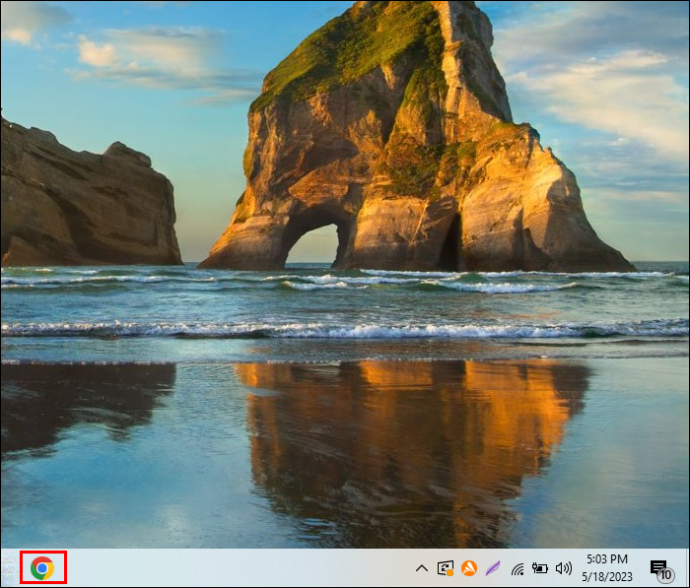
Task: Open the Wi-Fi network flyout
Action: coord(518,569)
